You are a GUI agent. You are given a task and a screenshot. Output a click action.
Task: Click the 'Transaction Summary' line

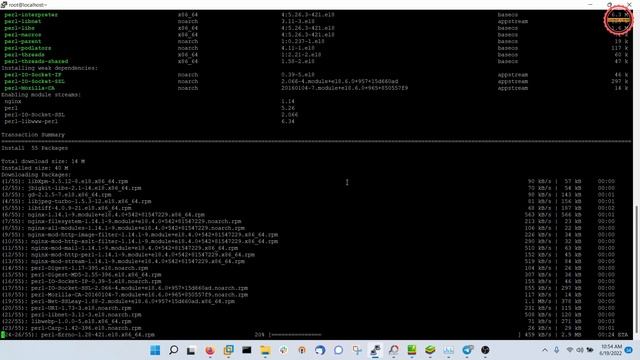click(x=33, y=135)
